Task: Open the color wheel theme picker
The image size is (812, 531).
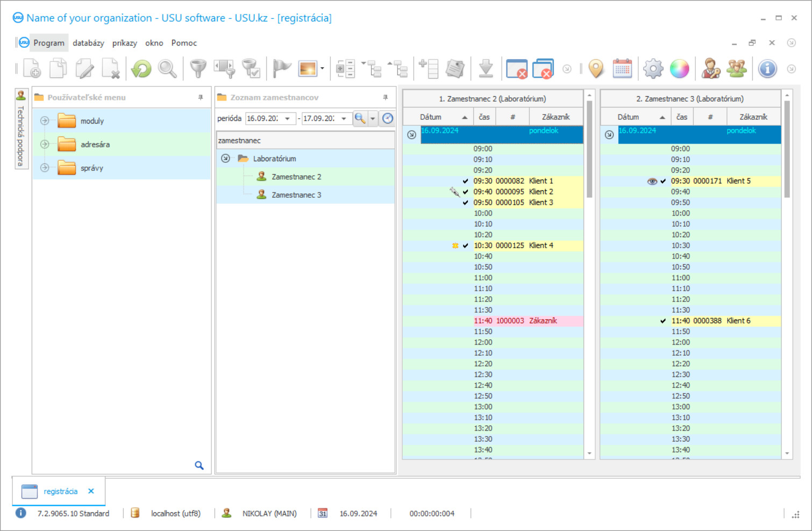Action: pyautogui.click(x=679, y=69)
